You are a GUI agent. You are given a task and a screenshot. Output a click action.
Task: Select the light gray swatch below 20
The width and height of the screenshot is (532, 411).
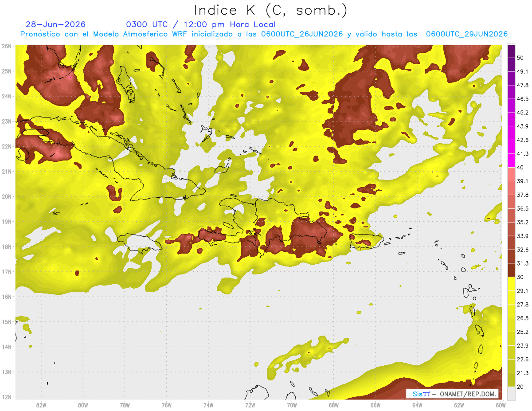[511, 393]
